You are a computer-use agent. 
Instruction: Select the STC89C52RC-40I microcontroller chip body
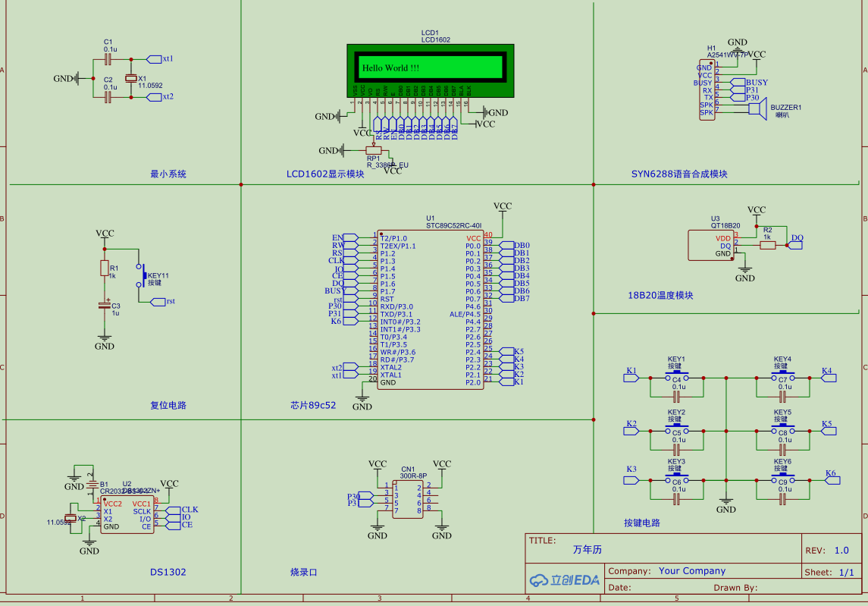[x=430, y=309]
